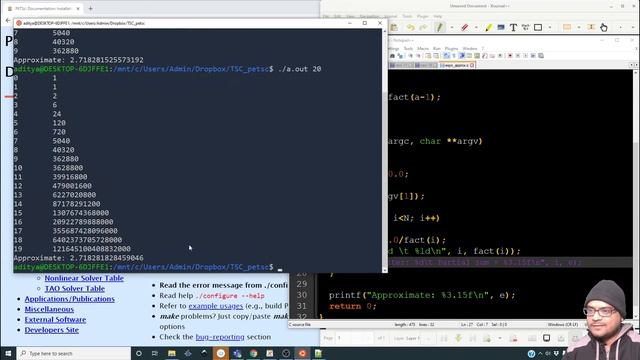Select the Eraser tool in Xournal++
Screen dimensions: 640x360
(464, 27)
